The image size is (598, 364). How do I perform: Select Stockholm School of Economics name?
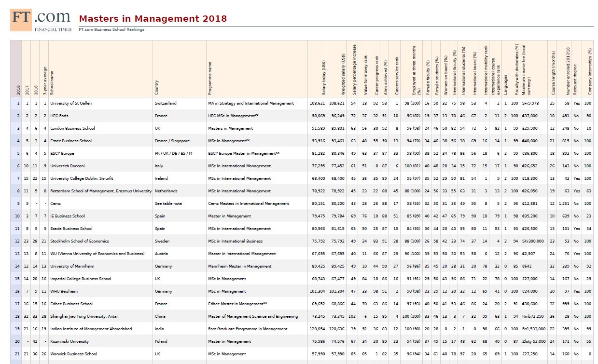[80, 241]
